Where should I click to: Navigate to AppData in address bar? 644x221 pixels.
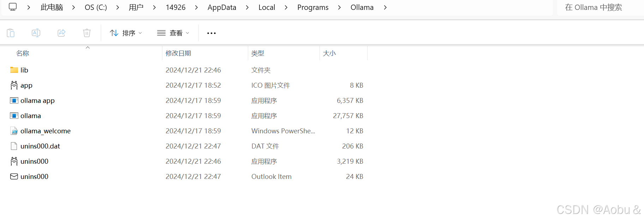(222, 7)
